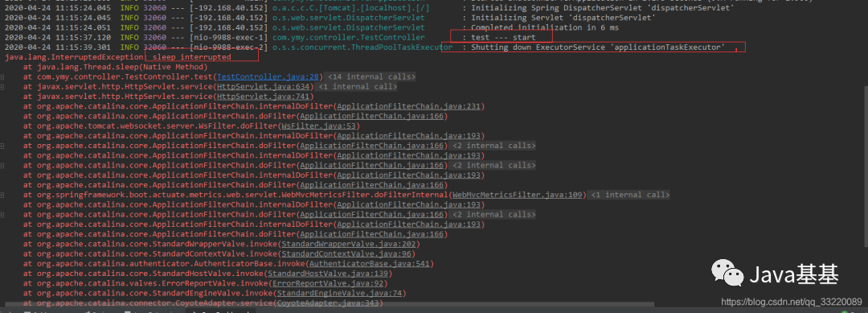Toggle gutter fold marker on HttpServlet.java:634 line
The height and width of the screenshot is (313, 868).
coord(2,87)
